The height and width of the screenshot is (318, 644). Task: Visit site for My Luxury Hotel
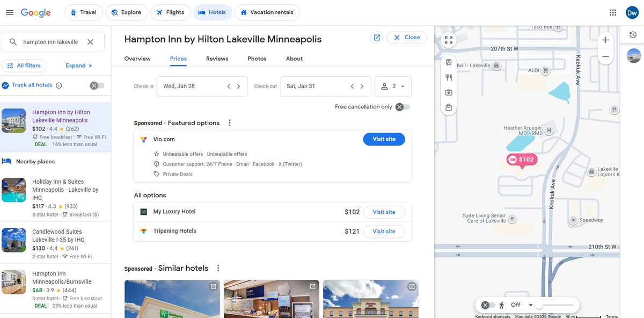(x=384, y=212)
